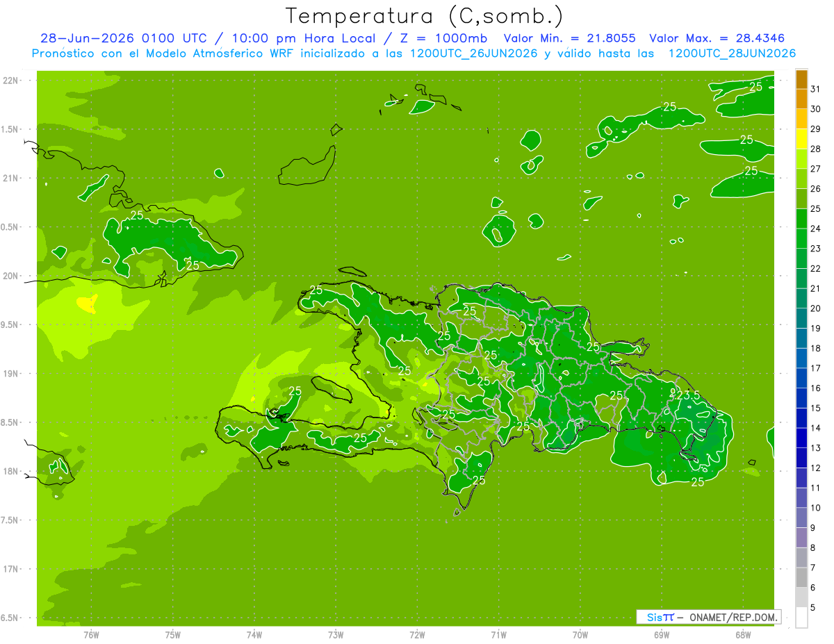Image resolution: width=834 pixels, height=644 pixels.
Task: Click the '22N' latitude axis label
Action: (x=11, y=81)
